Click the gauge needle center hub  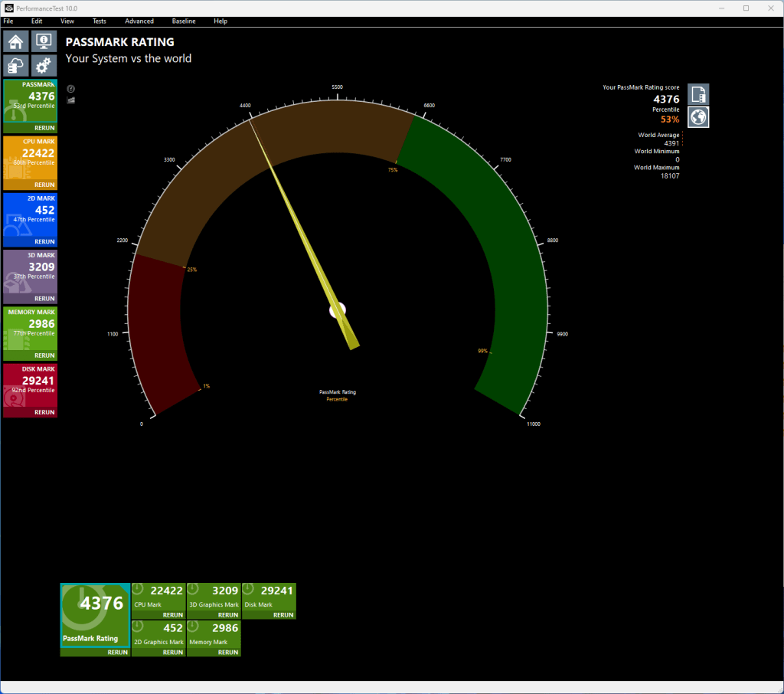click(x=338, y=310)
